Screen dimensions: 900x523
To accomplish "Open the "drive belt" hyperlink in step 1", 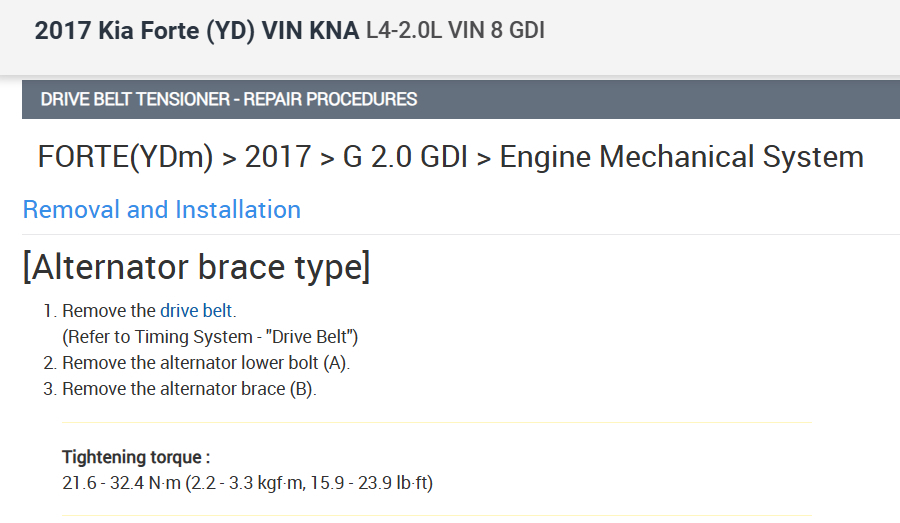I will [x=197, y=311].
